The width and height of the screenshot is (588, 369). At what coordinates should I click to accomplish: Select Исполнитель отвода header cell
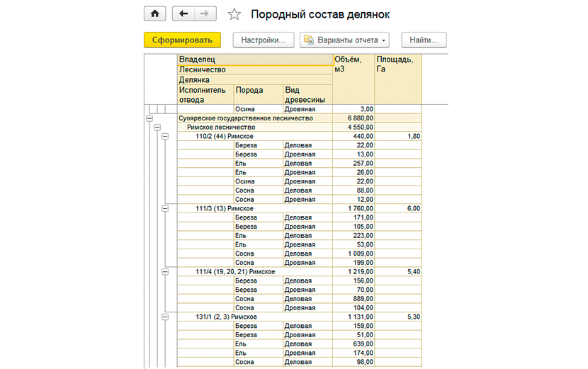tap(205, 95)
